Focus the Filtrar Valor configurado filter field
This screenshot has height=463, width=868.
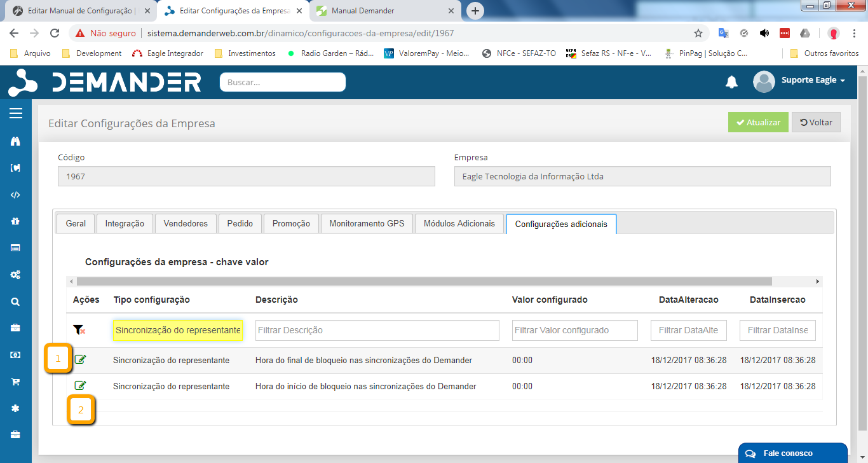(575, 330)
